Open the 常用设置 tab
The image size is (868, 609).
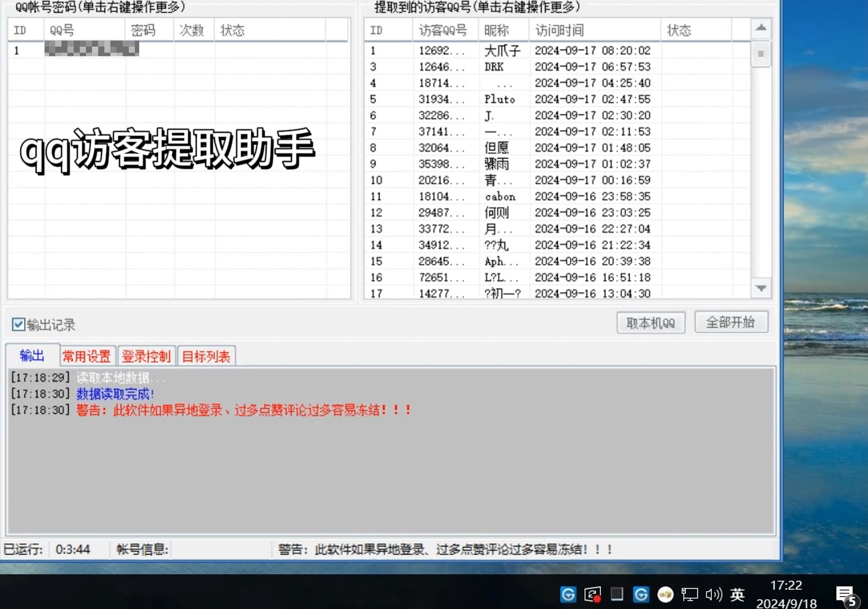point(87,356)
